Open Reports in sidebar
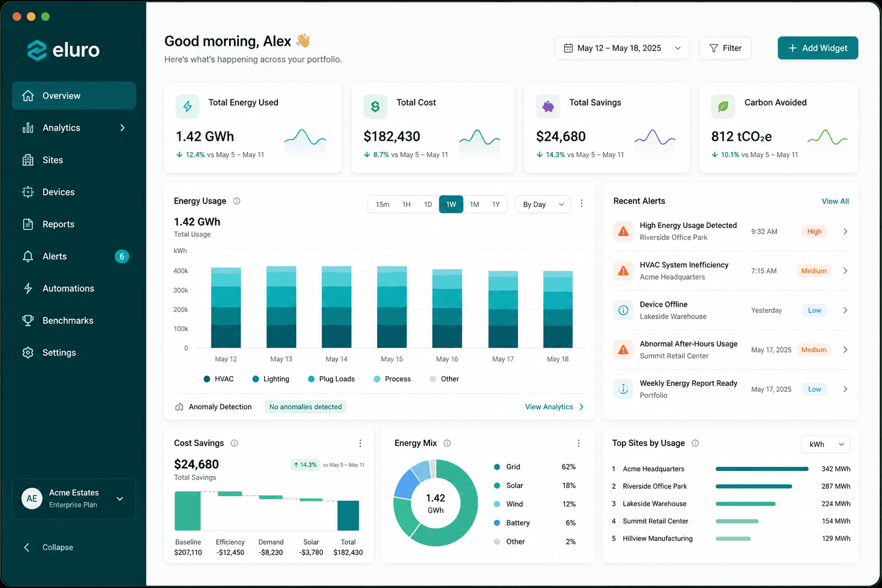The height and width of the screenshot is (588, 882). (x=74, y=225)
